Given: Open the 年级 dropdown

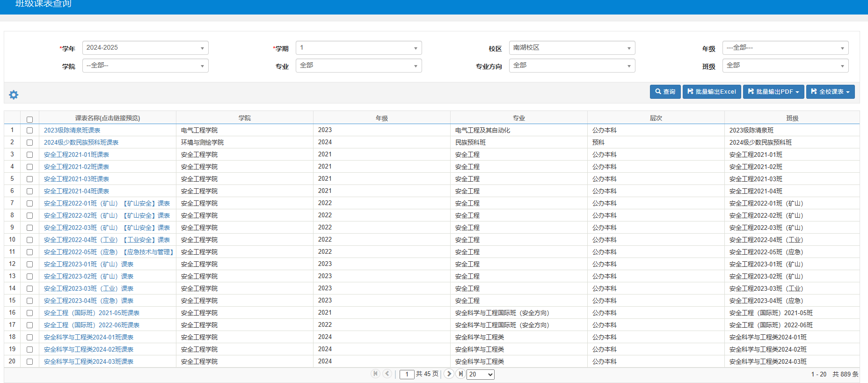Looking at the screenshot, I should [x=786, y=48].
